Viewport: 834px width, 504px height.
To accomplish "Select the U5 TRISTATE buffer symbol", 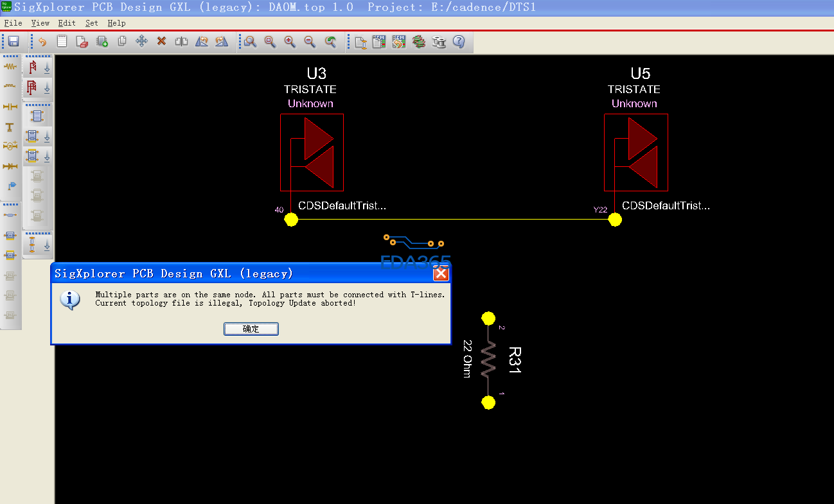I will 635,152.
